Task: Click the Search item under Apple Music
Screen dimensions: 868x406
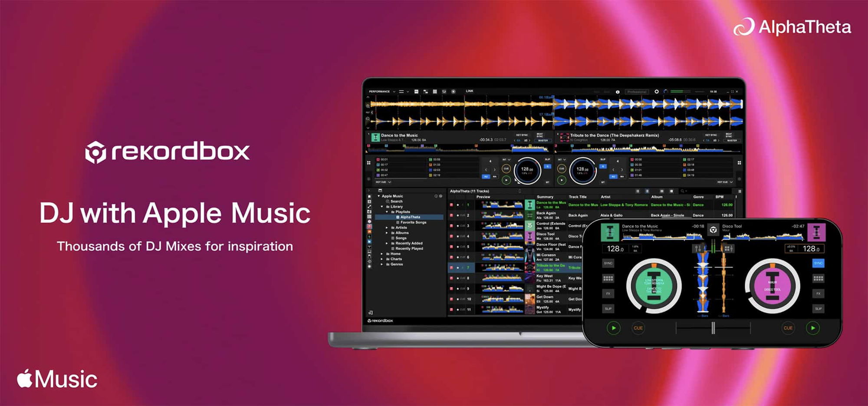Action: point(396,201)
